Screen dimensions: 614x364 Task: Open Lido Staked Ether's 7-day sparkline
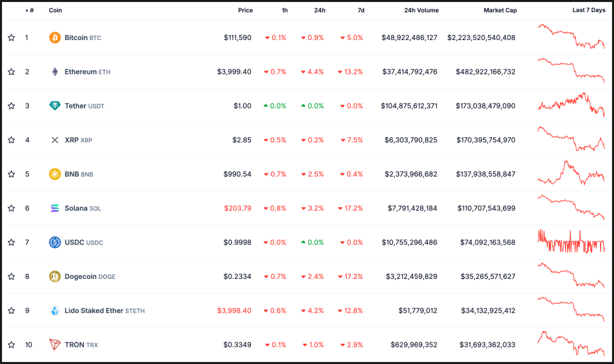coord(571,309)
